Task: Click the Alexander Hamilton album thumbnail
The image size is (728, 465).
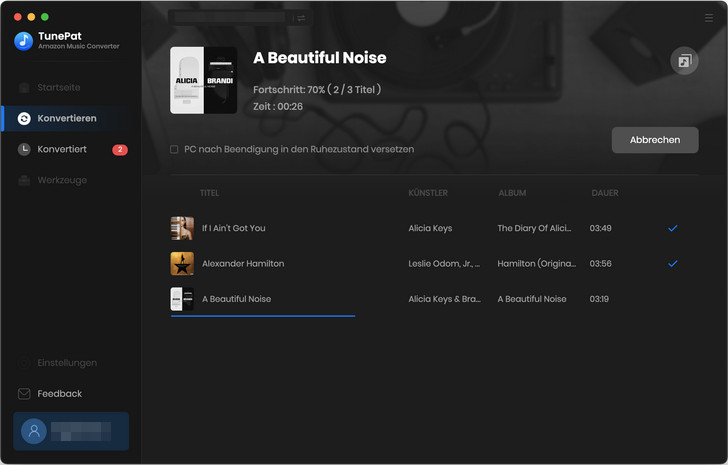Action: pyautogui.click(x=182, y=264)
